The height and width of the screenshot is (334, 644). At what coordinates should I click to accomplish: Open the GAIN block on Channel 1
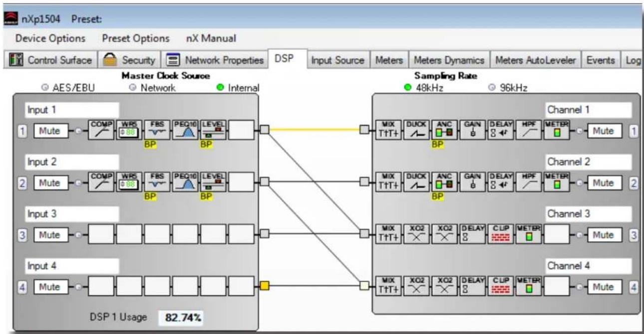473,130
